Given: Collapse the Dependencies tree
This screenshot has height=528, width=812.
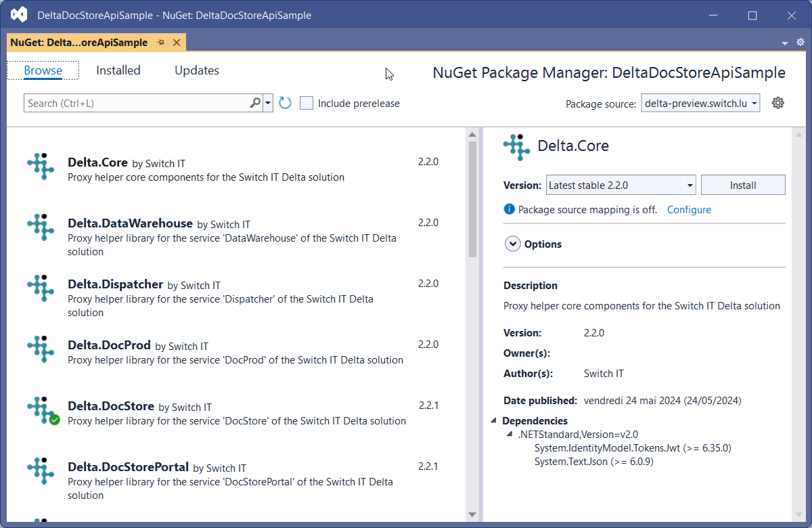Looking at the screenshot, I should [x=493, y=421].
